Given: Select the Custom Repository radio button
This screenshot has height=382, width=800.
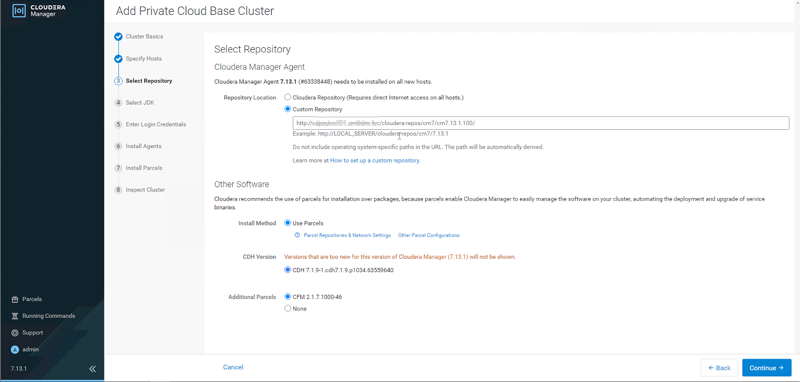Looking at the screenshot, I should click(288, 109).
